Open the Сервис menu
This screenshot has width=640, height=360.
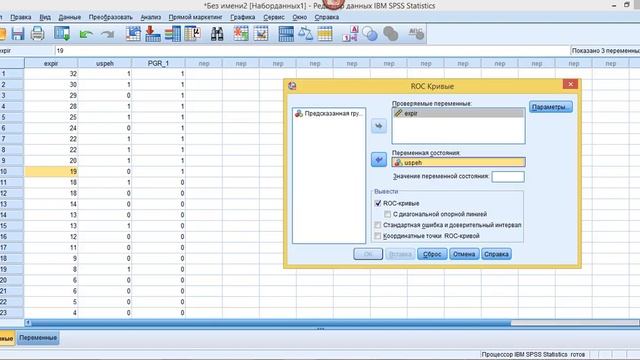pyautogui.click(x=274, y=17)
